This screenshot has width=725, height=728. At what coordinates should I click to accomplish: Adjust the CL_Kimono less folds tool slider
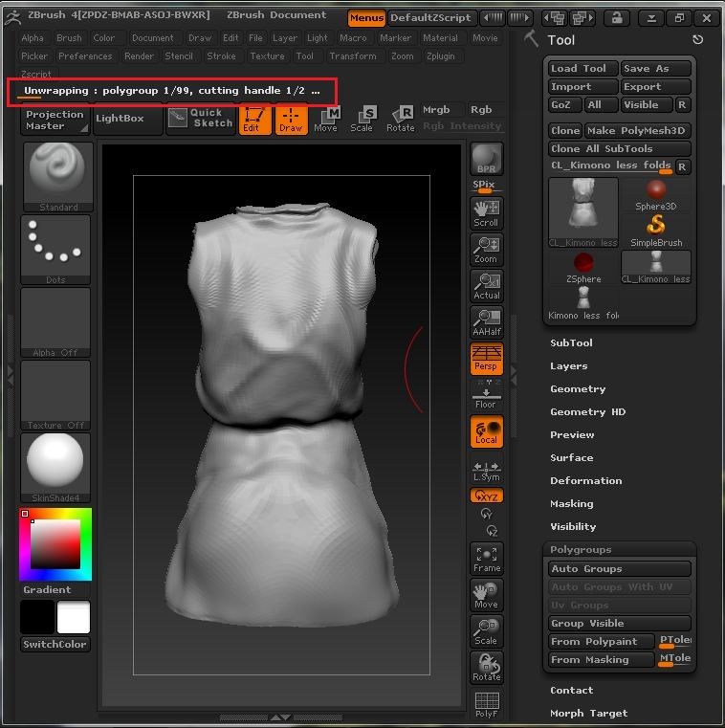[x=611, y=166]
